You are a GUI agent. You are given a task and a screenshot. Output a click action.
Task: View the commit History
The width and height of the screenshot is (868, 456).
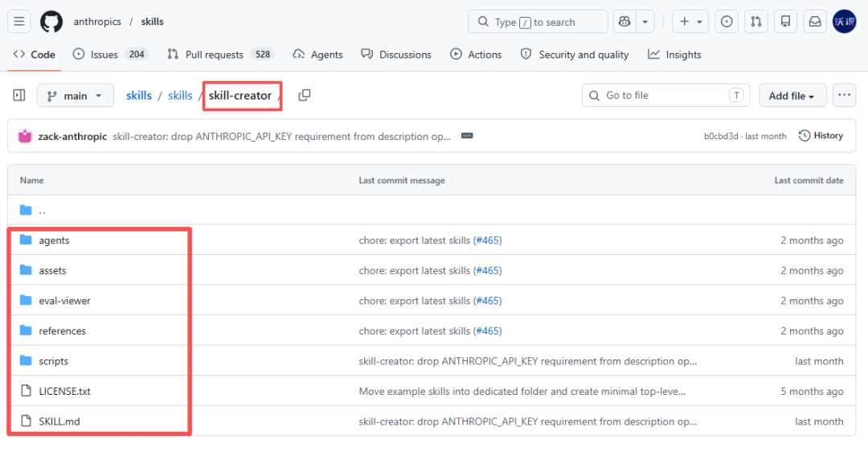(821, 136)
